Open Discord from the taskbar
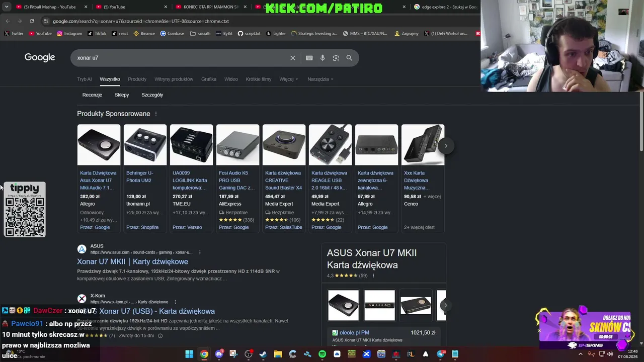Image resolution: width=644 pixels, height=362 pixels. pos(219,354)
